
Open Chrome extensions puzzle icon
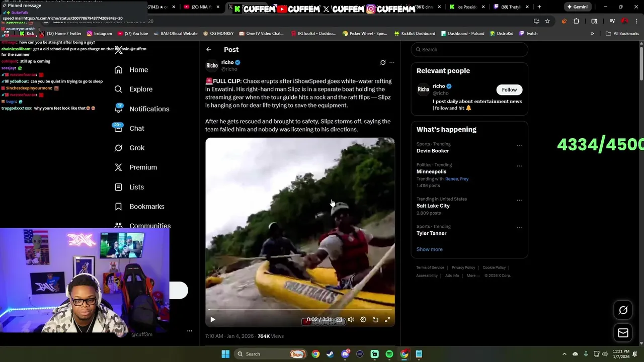pos(577,21)
